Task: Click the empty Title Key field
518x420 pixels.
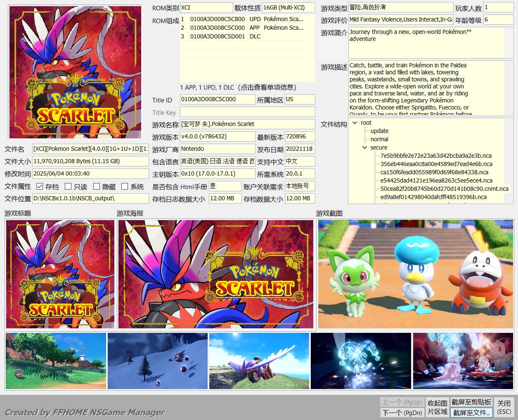Action: (x=247, y=112)
